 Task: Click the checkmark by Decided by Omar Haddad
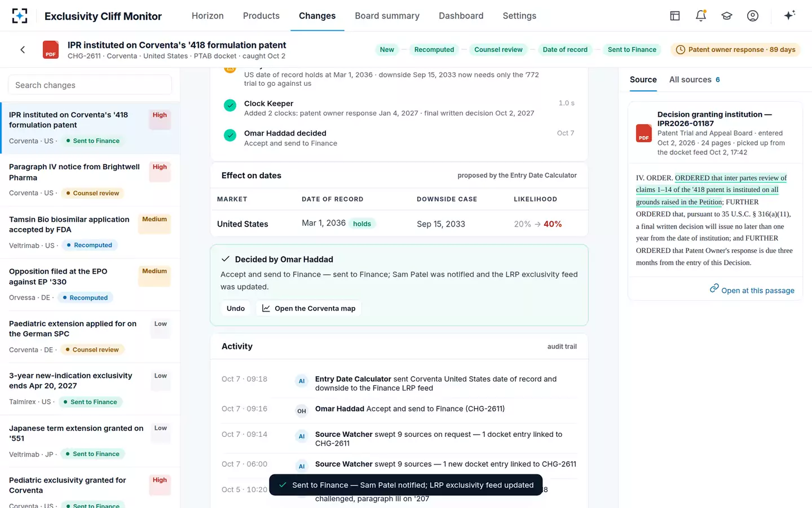coord(226,259)
